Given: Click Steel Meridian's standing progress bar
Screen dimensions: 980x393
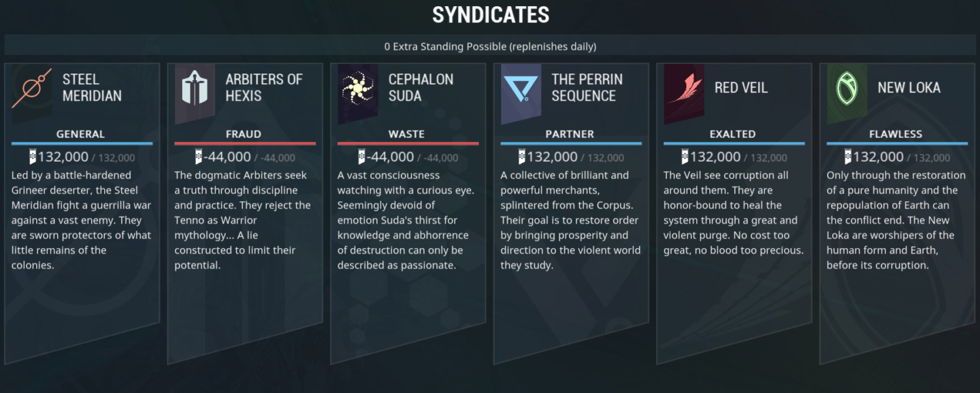Looking at the screenshot, I should click(x=82, y=143).
